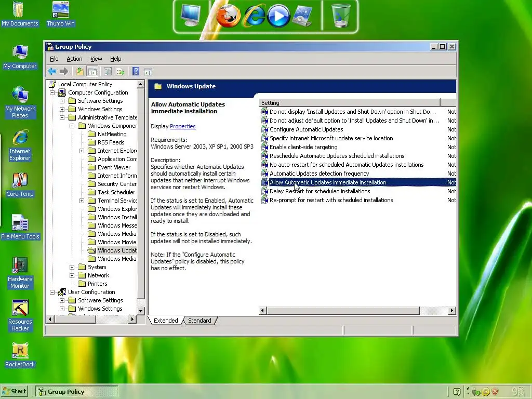Open Thumb Win desktop icon

(x=61, y=14)
